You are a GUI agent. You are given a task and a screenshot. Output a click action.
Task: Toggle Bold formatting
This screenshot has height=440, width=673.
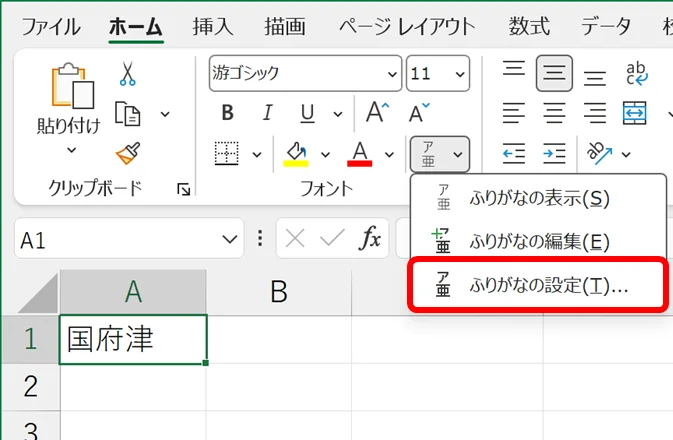coord(227,113)
